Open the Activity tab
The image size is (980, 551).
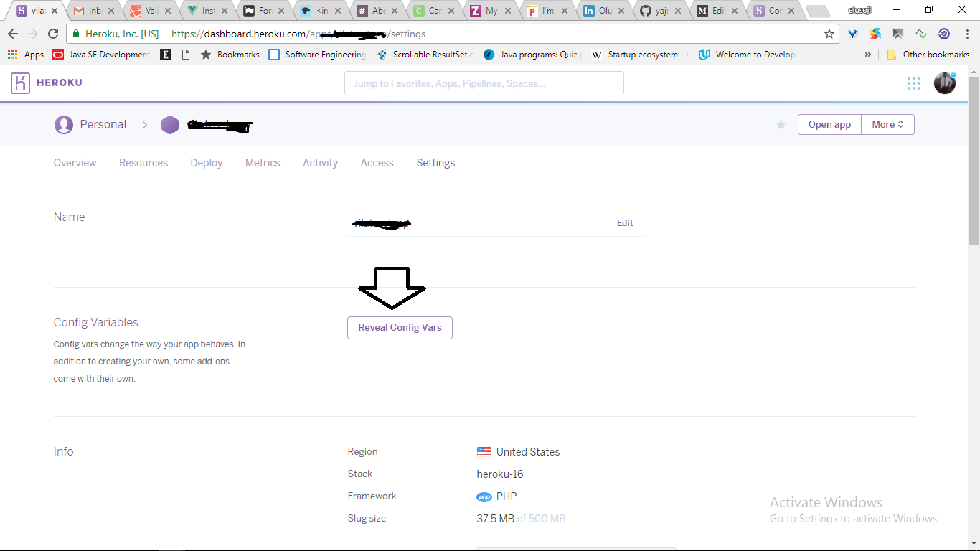click(x=320, y=163)
